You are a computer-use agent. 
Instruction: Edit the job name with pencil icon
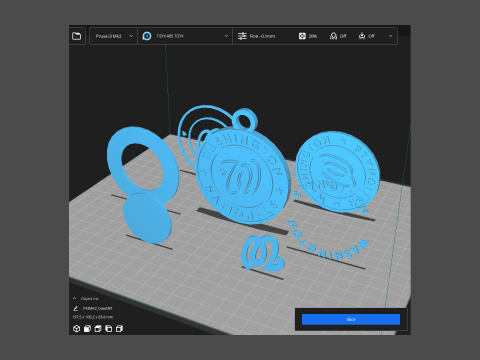tap(76, 308)
